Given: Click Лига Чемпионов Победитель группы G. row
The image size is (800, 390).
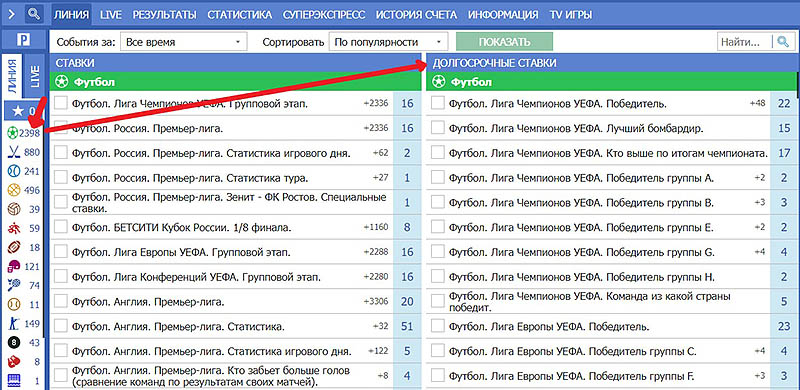Looking at the screenshot, I should [611, 252].
